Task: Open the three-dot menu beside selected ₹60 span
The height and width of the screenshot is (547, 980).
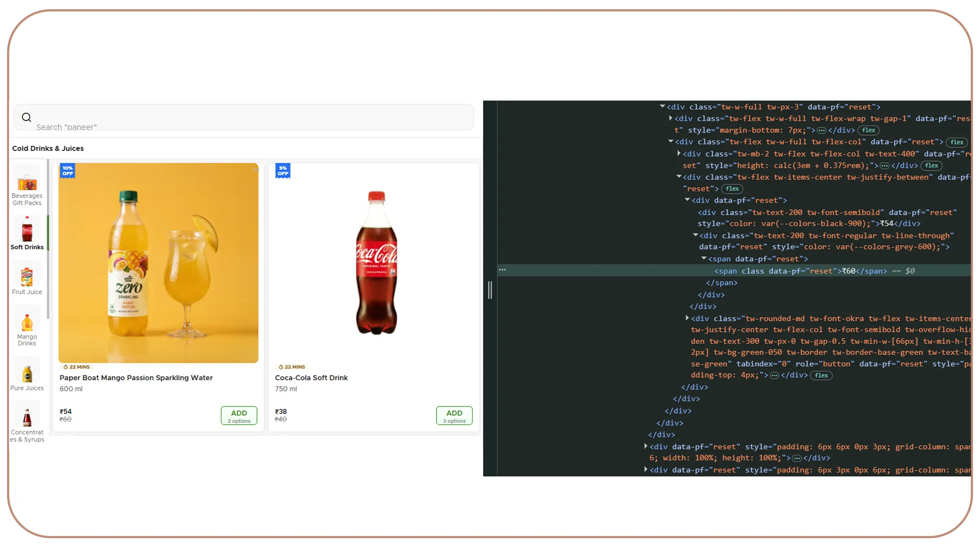Action: (x=503, y=270)
